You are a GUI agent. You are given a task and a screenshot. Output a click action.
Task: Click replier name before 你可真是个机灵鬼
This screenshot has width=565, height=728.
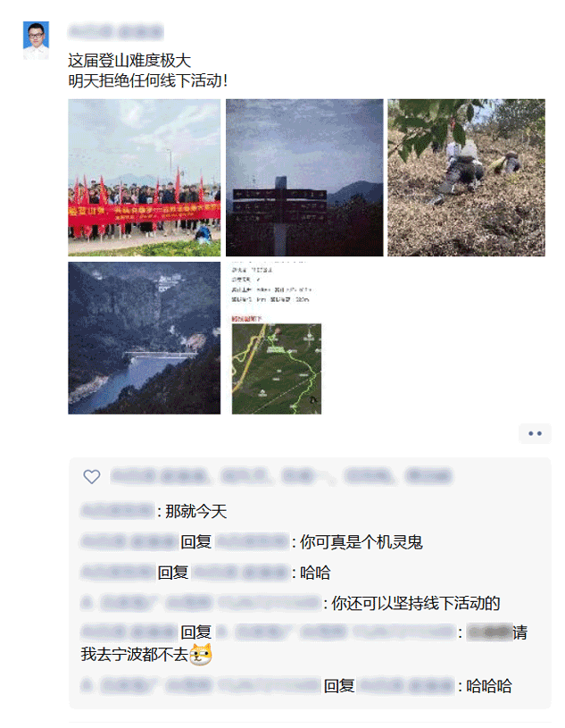pyautogui.click(x=129, y=542)
